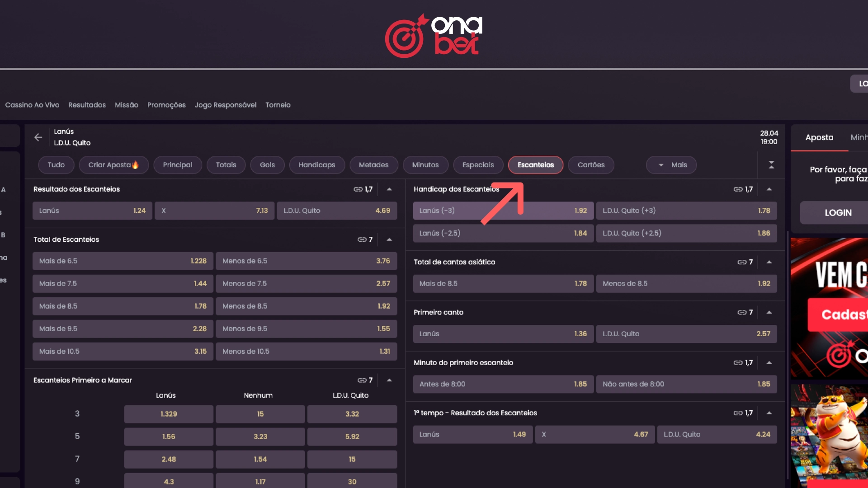This screenshot has height=488, width=868.
Task: Collapse Primeiro canto section
Action: pos(769,312)
